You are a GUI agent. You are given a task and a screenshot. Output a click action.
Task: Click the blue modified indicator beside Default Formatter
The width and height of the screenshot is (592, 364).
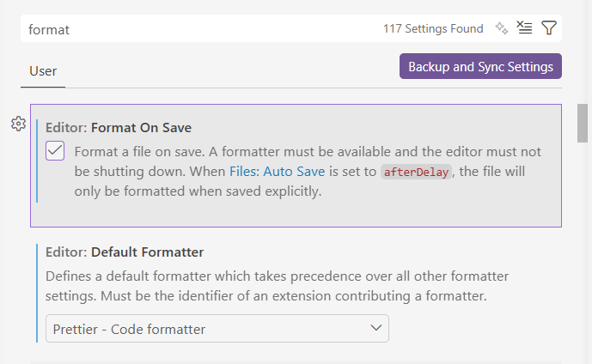tap(39, 294)
